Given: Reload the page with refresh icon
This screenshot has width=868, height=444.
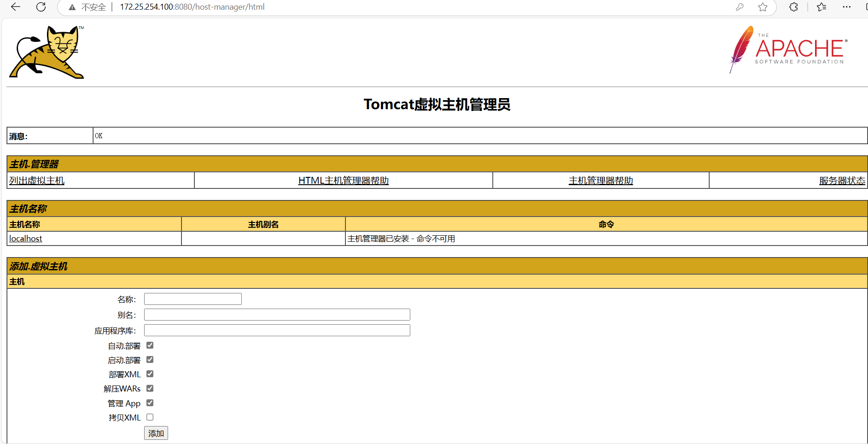Looking at the screenshot, I should coord(41,7).
